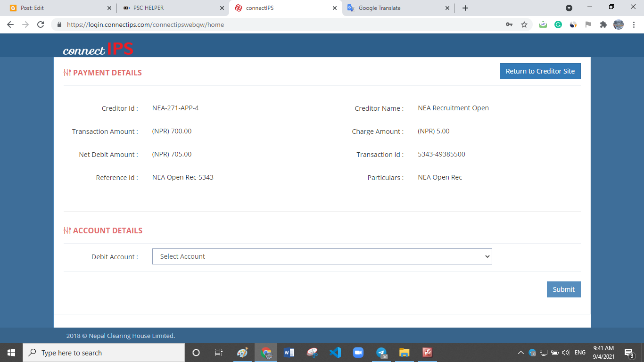Click Creditor Name NEA Recruitment Open
This screenshot has width=644, height=362.
(x=454, y=108)
